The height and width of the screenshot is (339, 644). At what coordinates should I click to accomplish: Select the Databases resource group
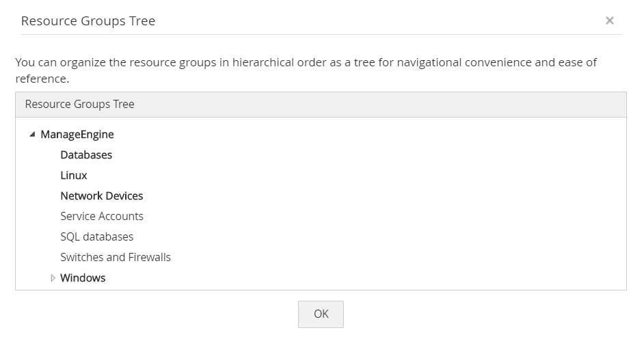(x=86, y=155)
